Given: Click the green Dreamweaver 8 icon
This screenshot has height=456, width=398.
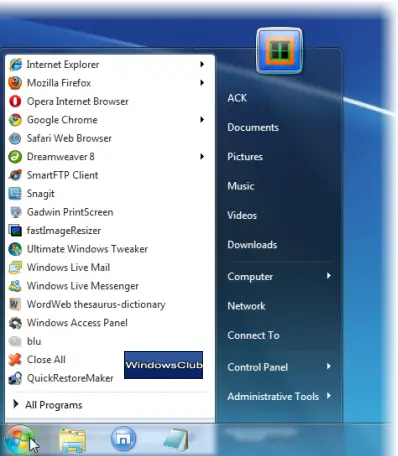Looking at the screenshot, I should click(x=15, y=157).
